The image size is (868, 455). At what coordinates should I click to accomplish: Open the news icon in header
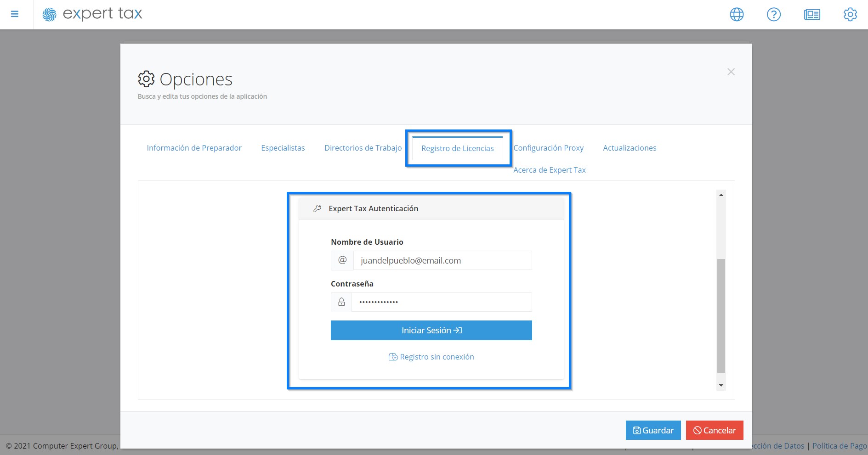point(812,15)
